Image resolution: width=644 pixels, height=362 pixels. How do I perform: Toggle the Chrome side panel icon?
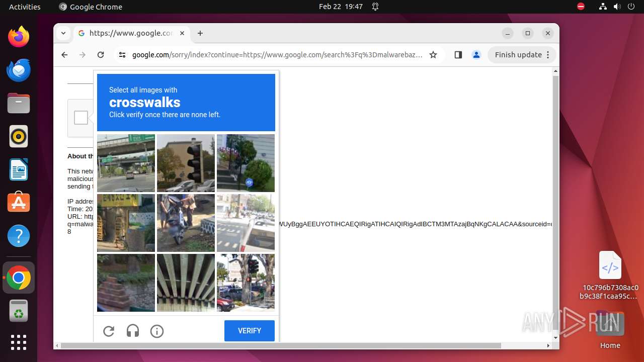(x=458, y=55)
